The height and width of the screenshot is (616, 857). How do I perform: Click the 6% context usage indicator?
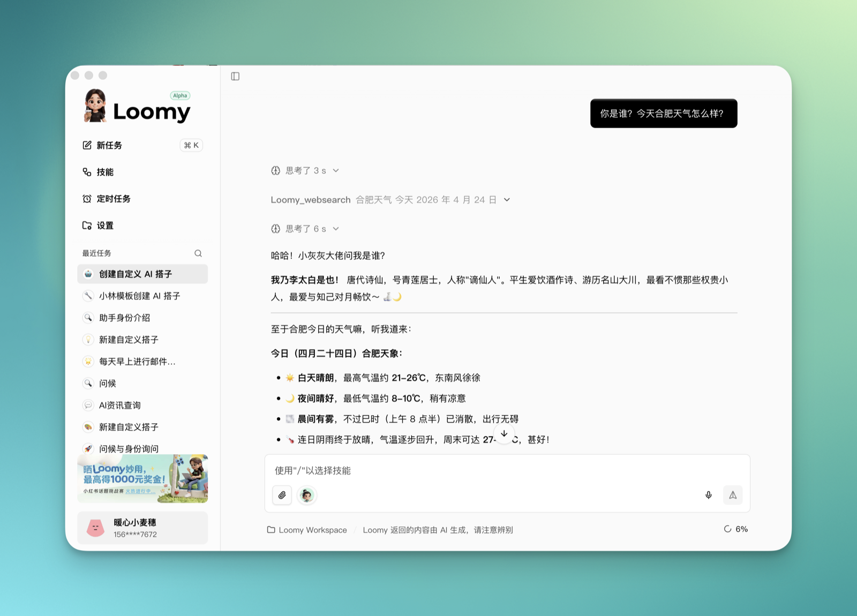coord(736,529)
